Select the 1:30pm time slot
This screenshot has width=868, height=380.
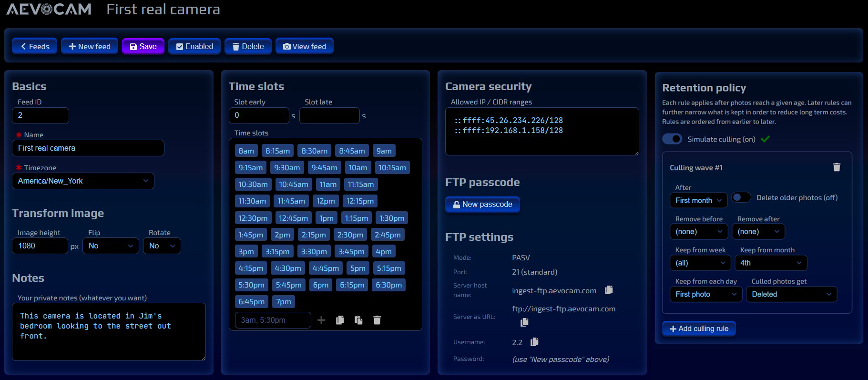pyautogui.click(x=391, y=218)
